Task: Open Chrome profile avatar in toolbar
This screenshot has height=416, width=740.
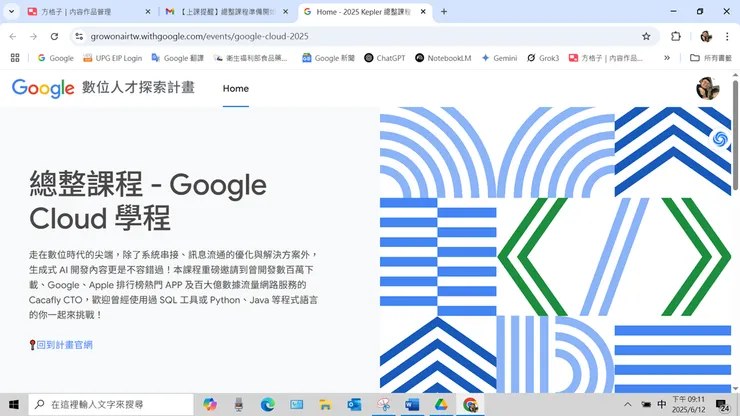Action: (706, 36)
